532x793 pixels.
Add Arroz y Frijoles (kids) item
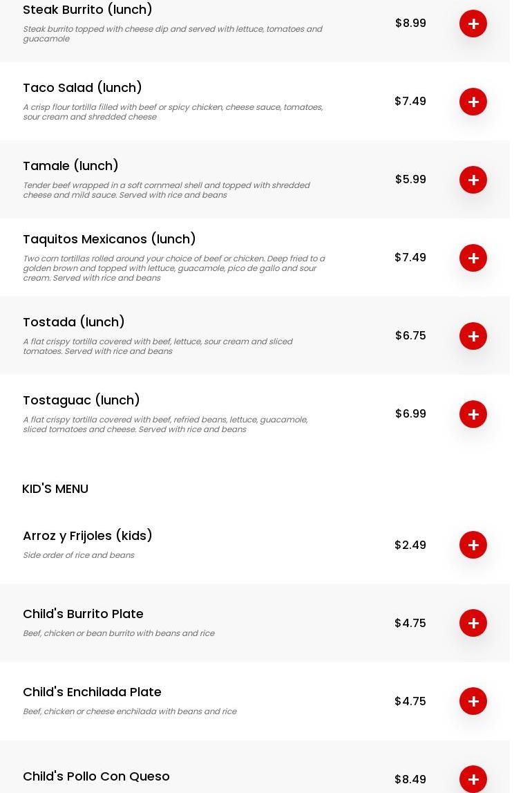point(473,545)
